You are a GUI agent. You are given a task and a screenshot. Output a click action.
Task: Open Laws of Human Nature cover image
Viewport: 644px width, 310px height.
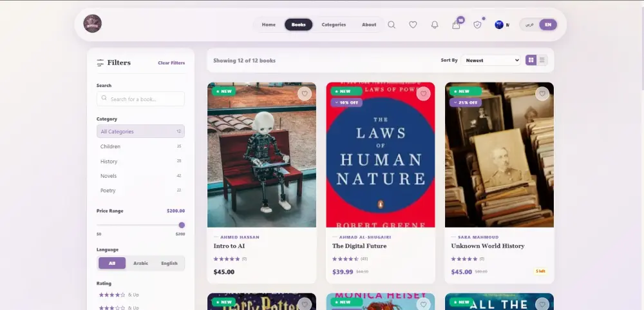(x=381, y=155)
